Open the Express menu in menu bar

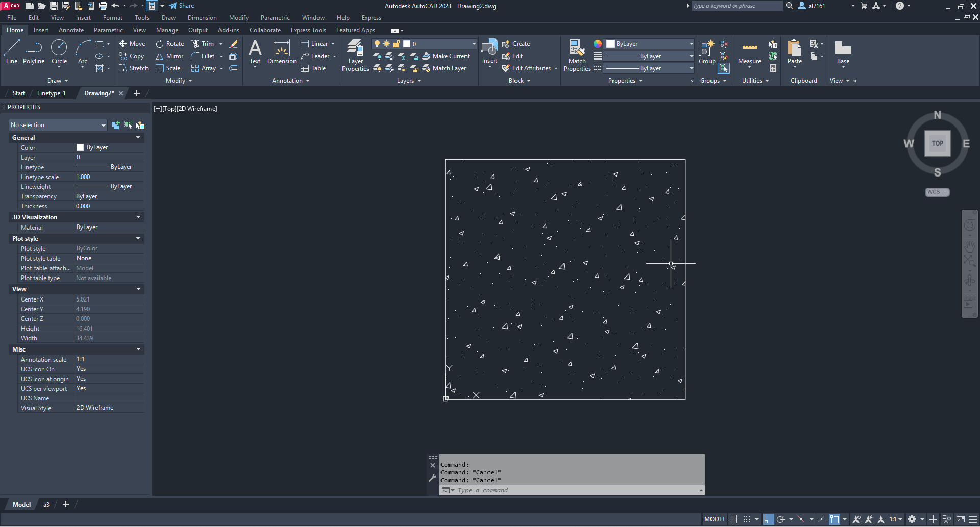click(x=371, y=18)
